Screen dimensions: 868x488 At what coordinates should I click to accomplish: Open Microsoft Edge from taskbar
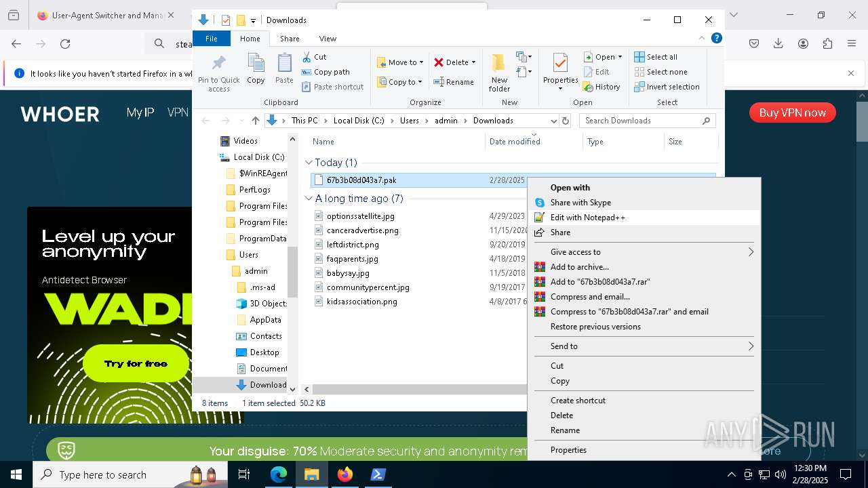279,474
